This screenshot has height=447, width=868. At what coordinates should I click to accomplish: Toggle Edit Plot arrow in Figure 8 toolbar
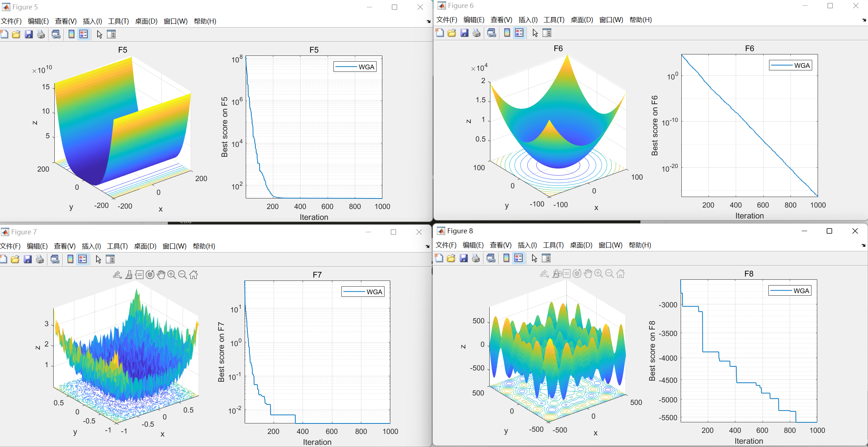534,258
